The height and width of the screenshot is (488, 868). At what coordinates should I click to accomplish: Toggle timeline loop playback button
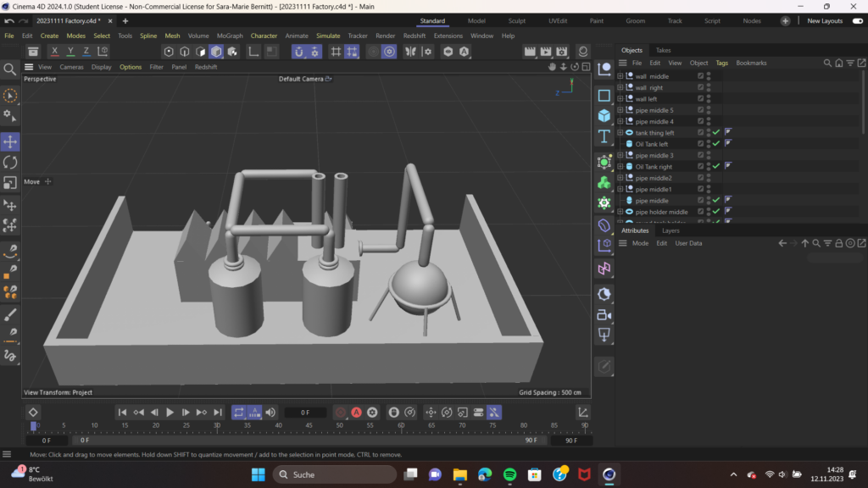click(x=238, y=413)
